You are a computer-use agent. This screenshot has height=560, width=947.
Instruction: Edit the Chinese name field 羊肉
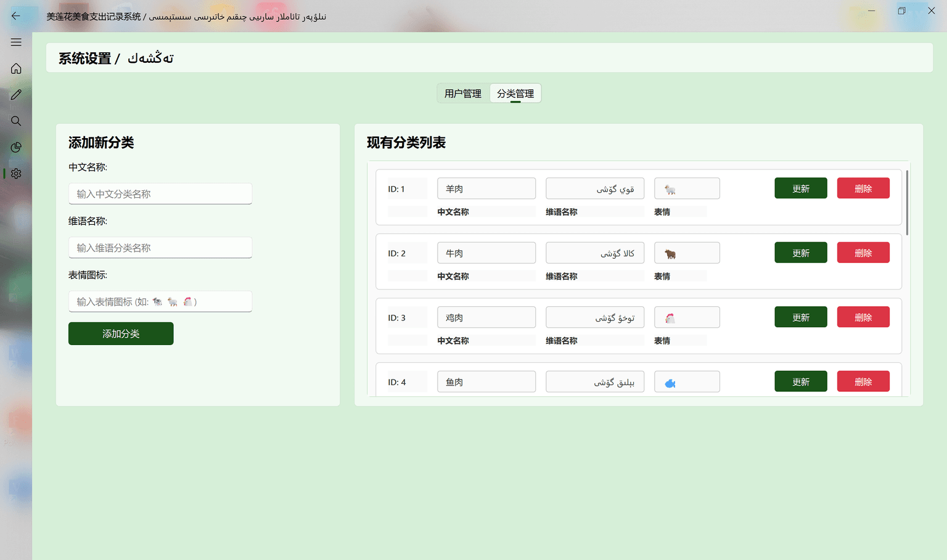486,189
